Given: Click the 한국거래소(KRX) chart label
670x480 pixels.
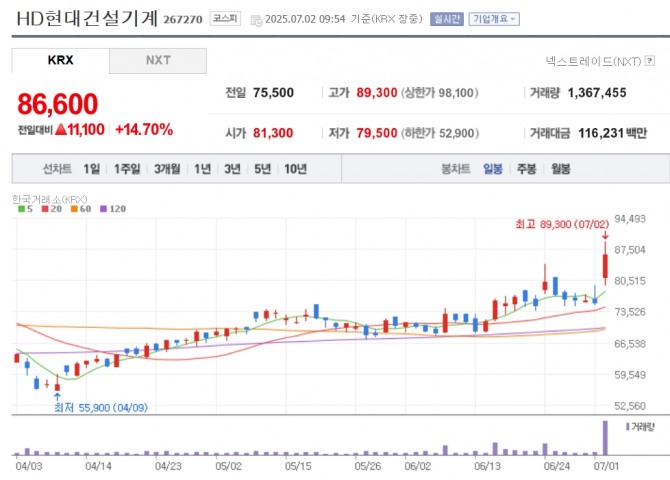Looking at the screenshot, I should 50,199.
